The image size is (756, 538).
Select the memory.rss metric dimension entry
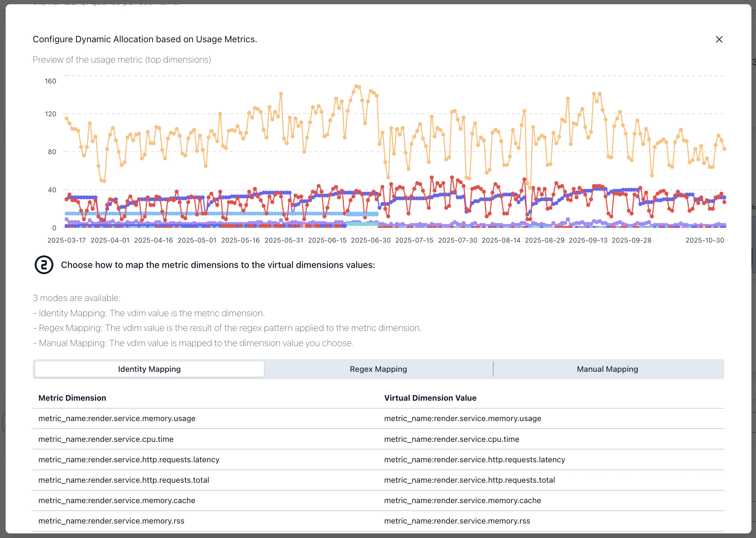(x=111, y=521)
